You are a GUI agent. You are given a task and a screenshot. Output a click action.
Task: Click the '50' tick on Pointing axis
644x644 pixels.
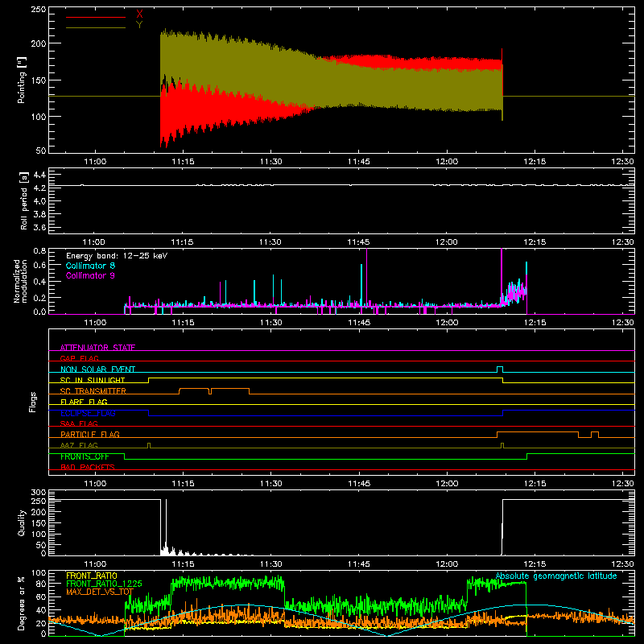41,151
